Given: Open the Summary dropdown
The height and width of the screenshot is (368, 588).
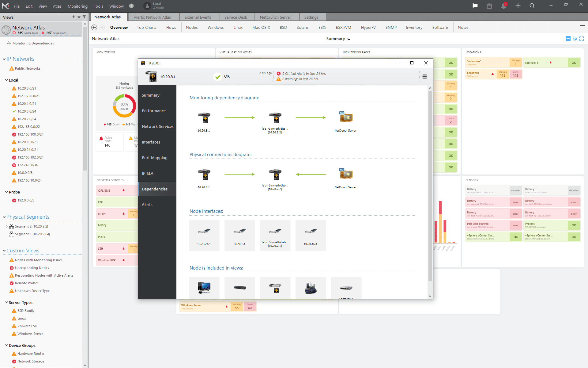Looking at the screenshot, I should [338, 39].
